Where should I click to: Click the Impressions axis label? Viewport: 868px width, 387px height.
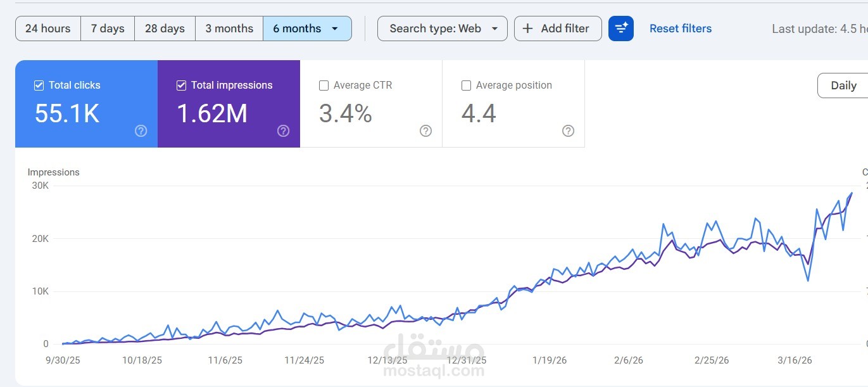[x=54, y=172]
